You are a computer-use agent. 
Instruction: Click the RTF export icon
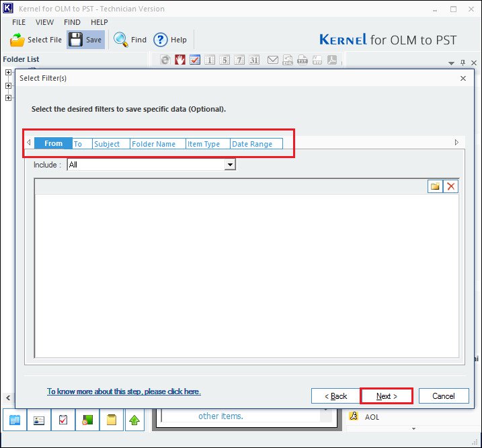[x=317, y=60]
